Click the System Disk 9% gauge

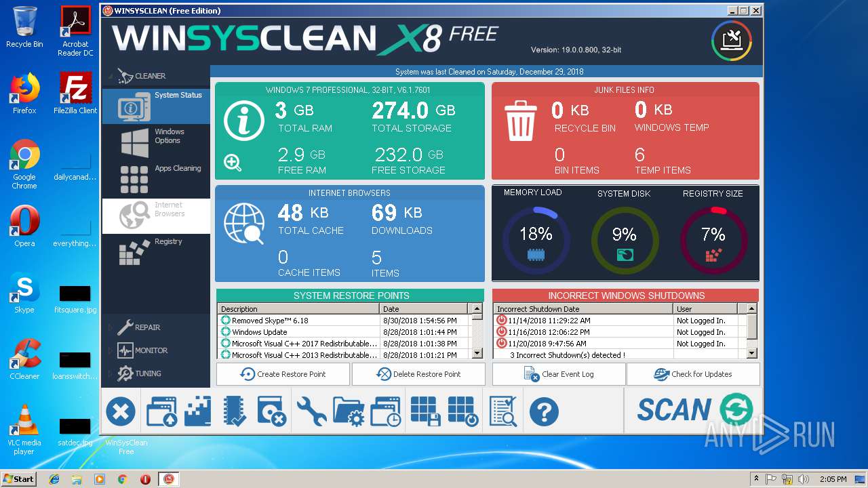(625, 240)
